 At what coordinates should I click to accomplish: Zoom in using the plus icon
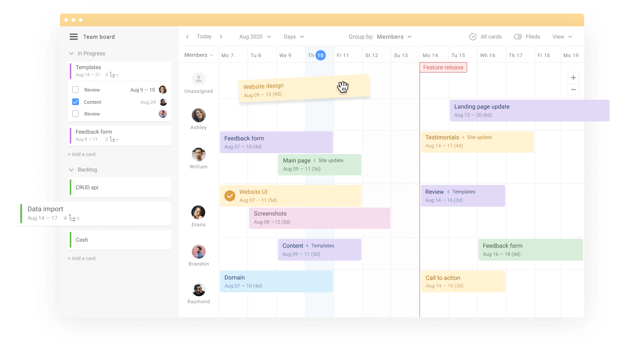tap(573, 78)
